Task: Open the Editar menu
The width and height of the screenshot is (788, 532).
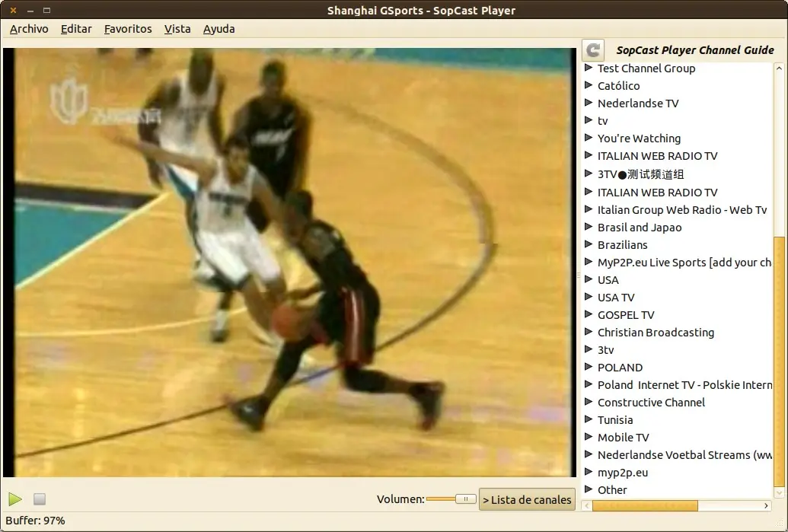Action: click(x=76, y=29)
